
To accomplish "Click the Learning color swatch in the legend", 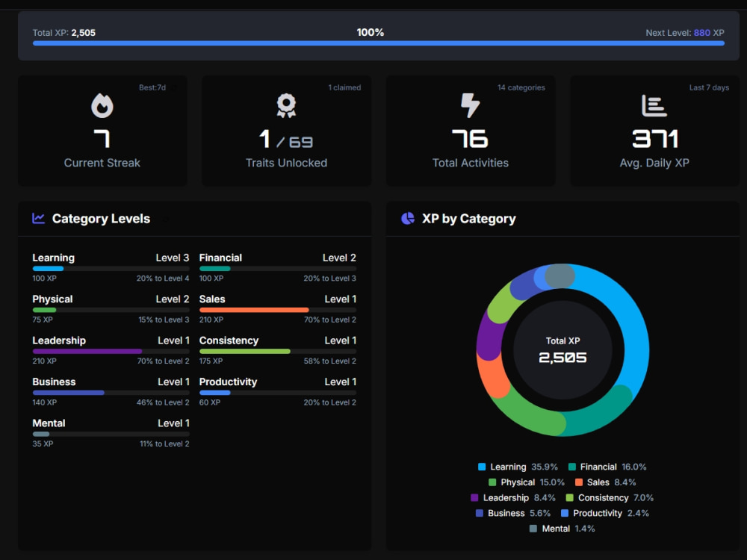I will point(482,467).
